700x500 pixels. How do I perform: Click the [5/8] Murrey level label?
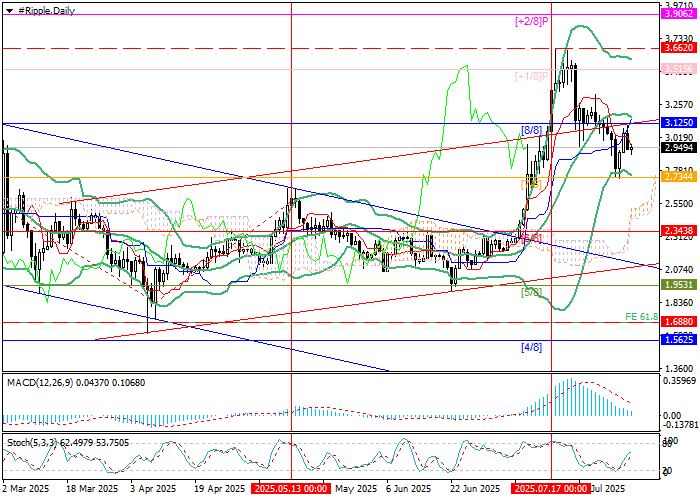(531, 292)
